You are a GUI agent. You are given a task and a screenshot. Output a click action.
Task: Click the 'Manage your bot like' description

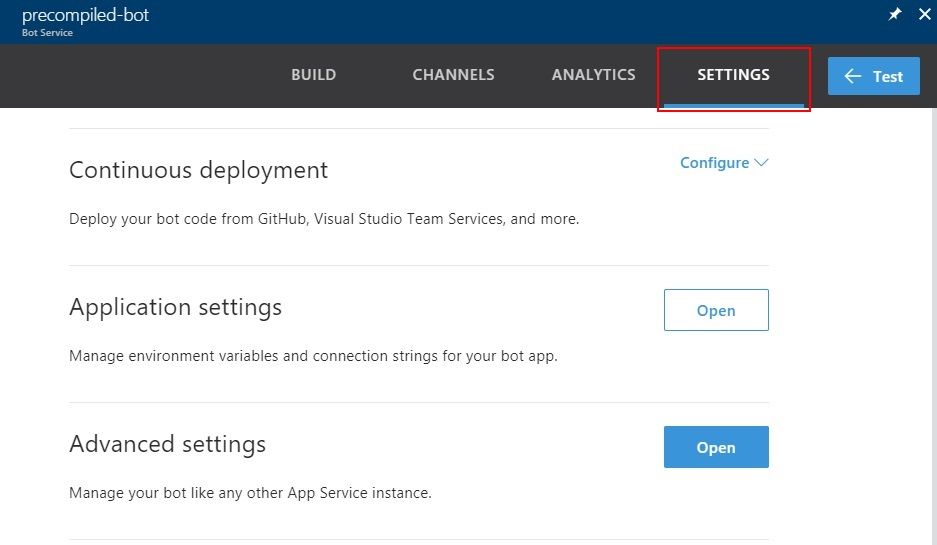pyautogui.click(x=250, y=492)
